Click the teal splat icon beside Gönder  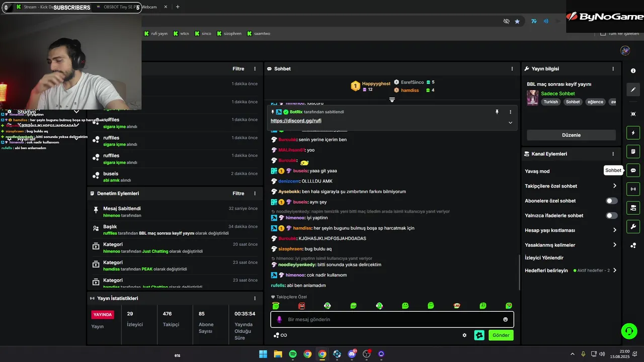tap(479, 335)
